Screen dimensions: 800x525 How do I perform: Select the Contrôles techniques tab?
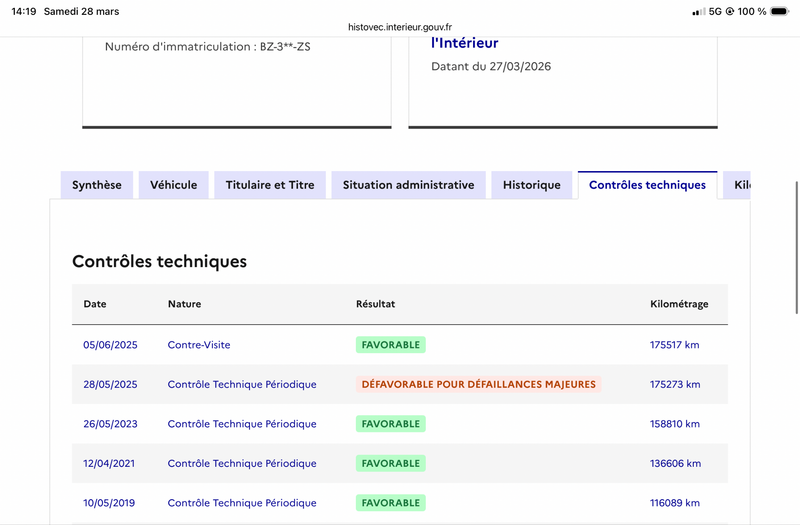(x=647, y=185)
